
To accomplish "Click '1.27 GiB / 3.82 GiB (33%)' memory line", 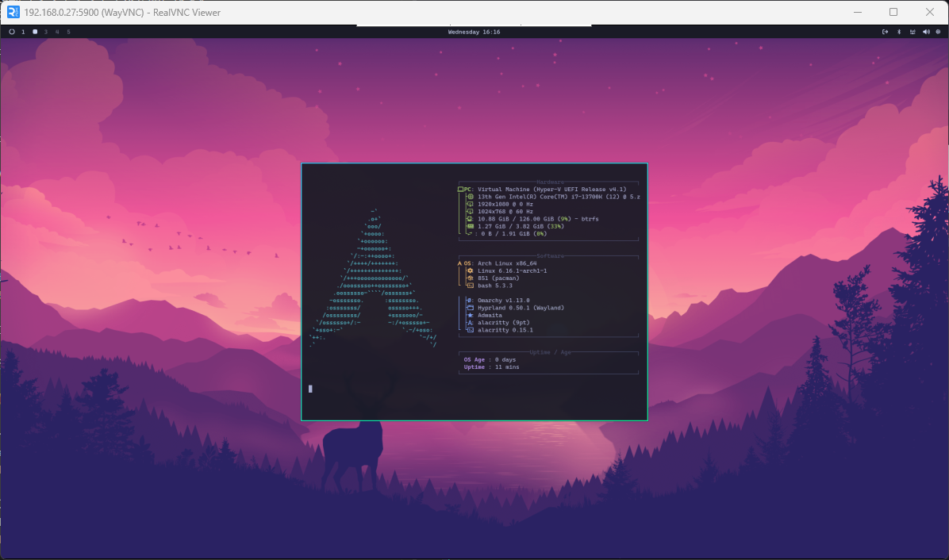I will 521,226.
